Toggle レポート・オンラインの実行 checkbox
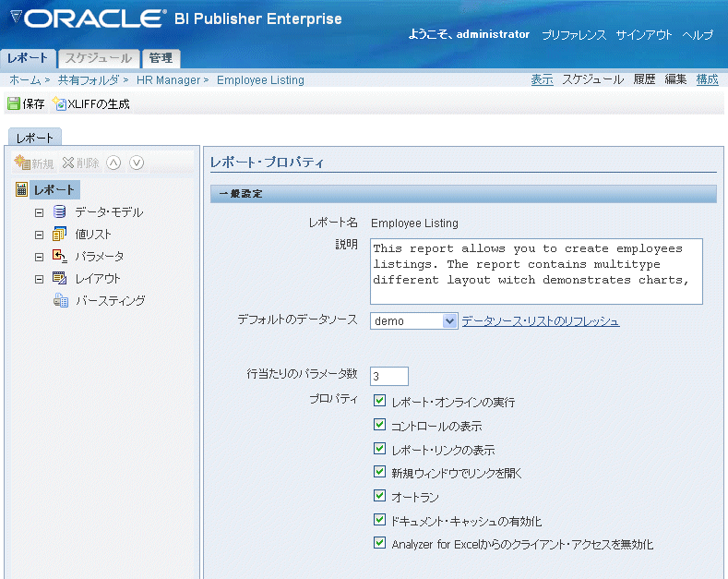This screenshot has height=579, width=728. tap(379, 401)
